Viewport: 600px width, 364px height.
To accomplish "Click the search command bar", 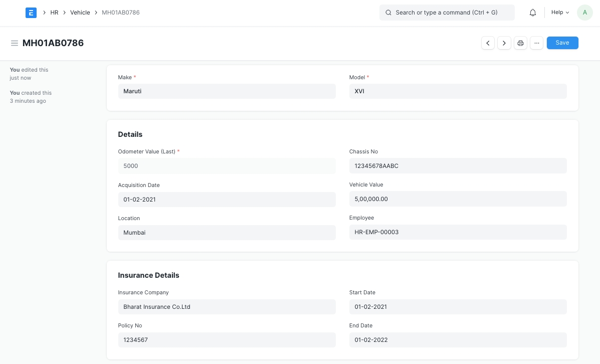I will coord(447,13).
